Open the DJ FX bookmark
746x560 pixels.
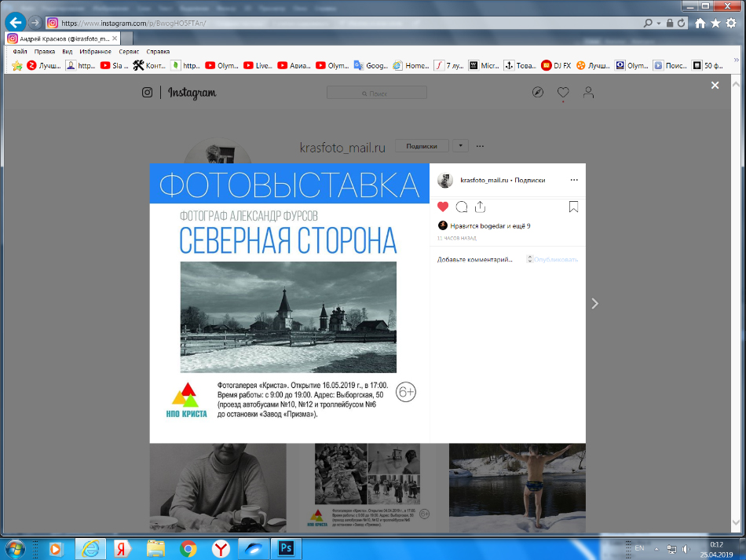tap(556, 66)
